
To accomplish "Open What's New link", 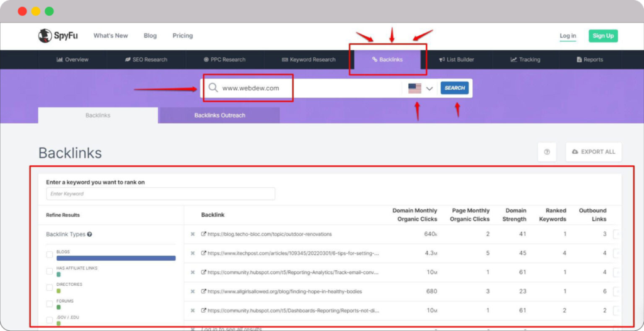I will [111, 36].
